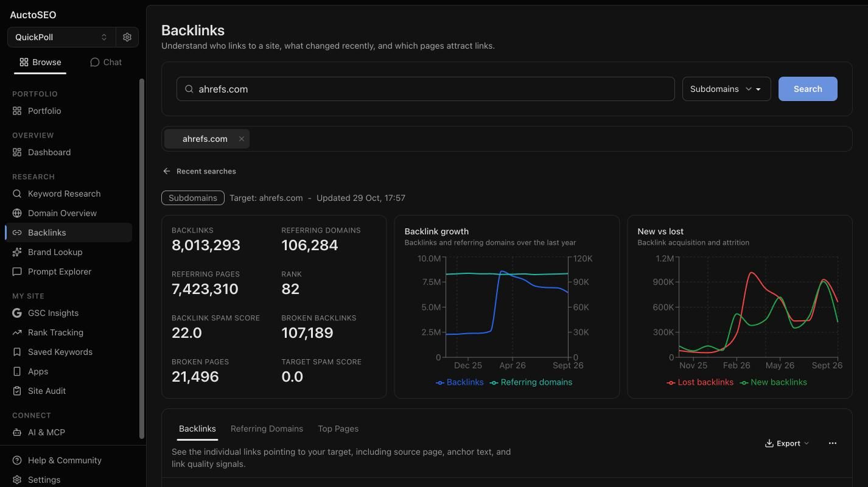Click the Updated 29 Oct, 17:57 text
868x487 pixels.
tap(361, 198)
